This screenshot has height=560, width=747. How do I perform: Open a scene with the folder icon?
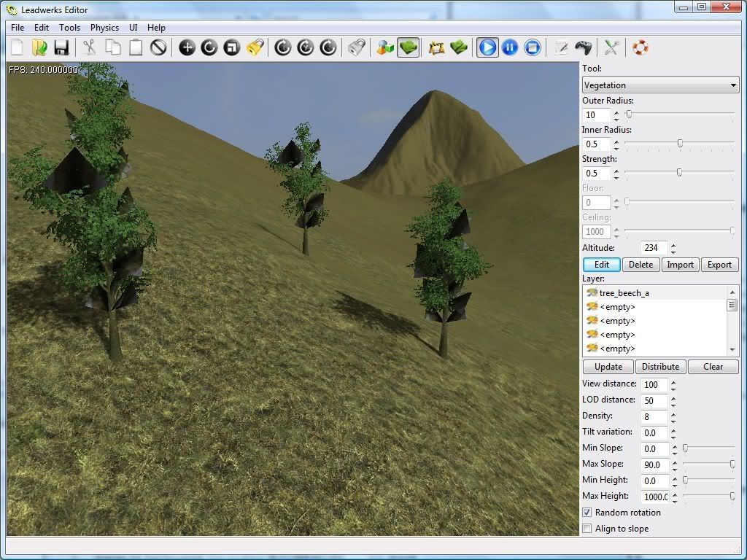[39, 47]
